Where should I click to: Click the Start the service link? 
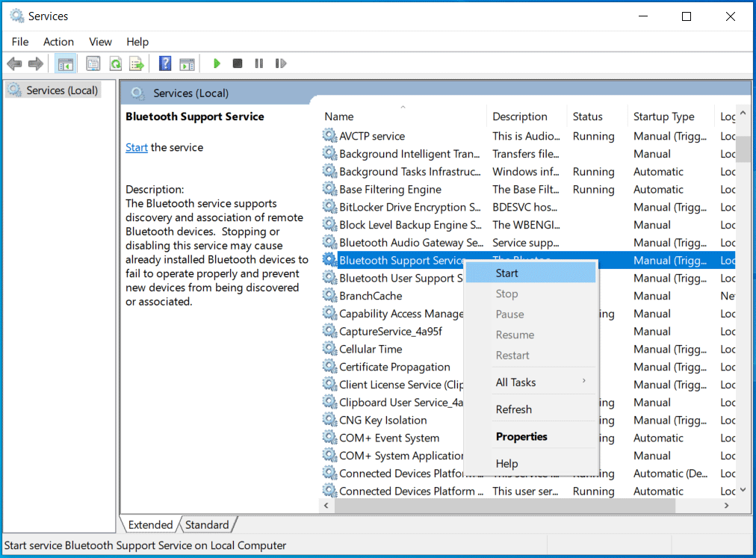pos(137,147)
